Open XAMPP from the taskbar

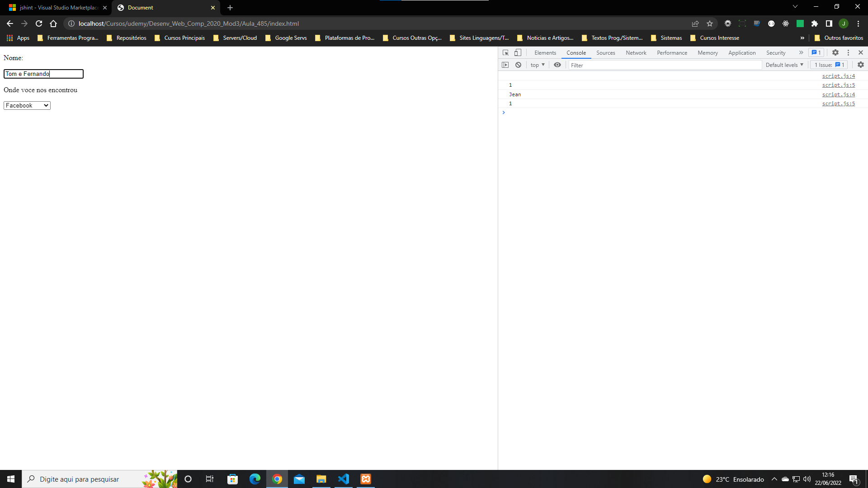(x=366, y=479)
